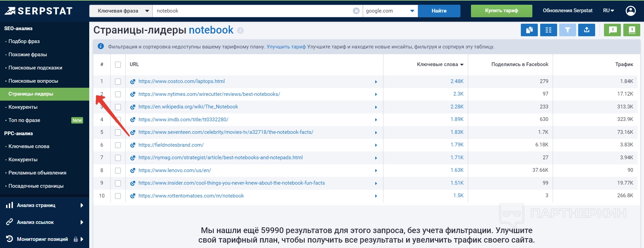Click the Улучшить тариф link
This screenshot has width=644, height=248.
tap(286, 47)
